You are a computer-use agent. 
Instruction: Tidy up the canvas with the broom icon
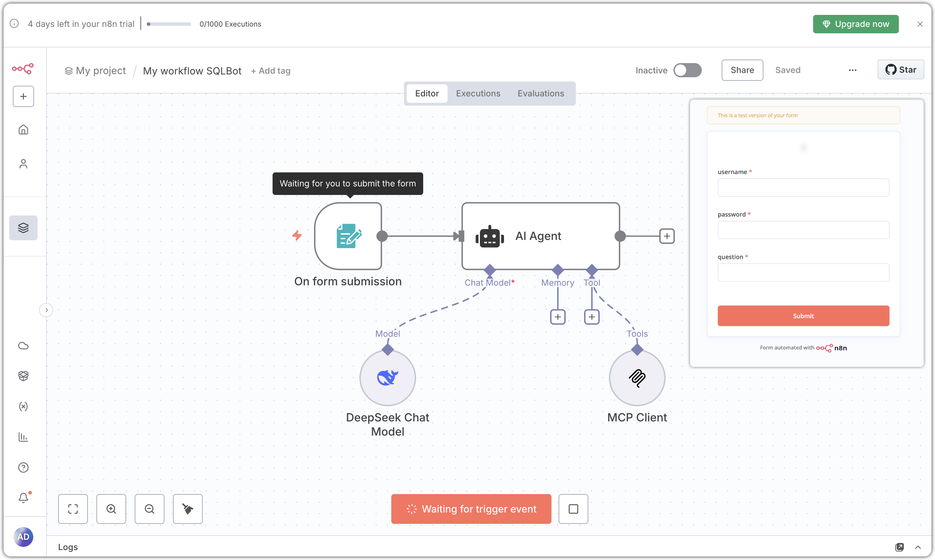click(x=187, y=509)
